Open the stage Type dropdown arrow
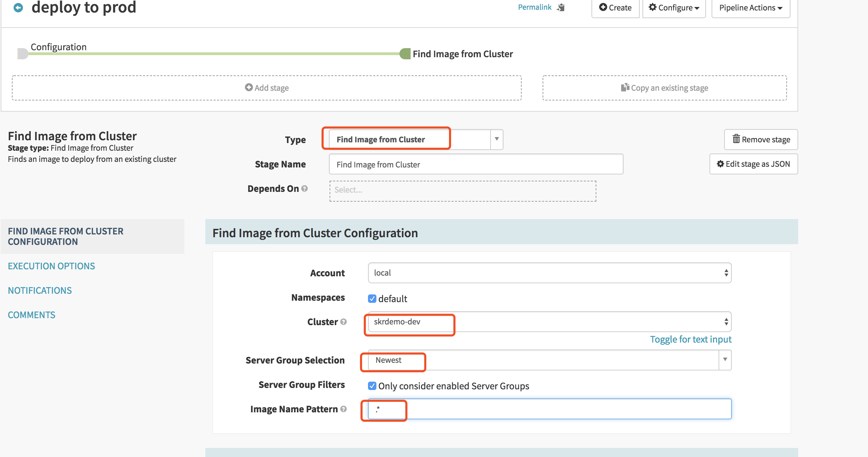 [496, 139]
